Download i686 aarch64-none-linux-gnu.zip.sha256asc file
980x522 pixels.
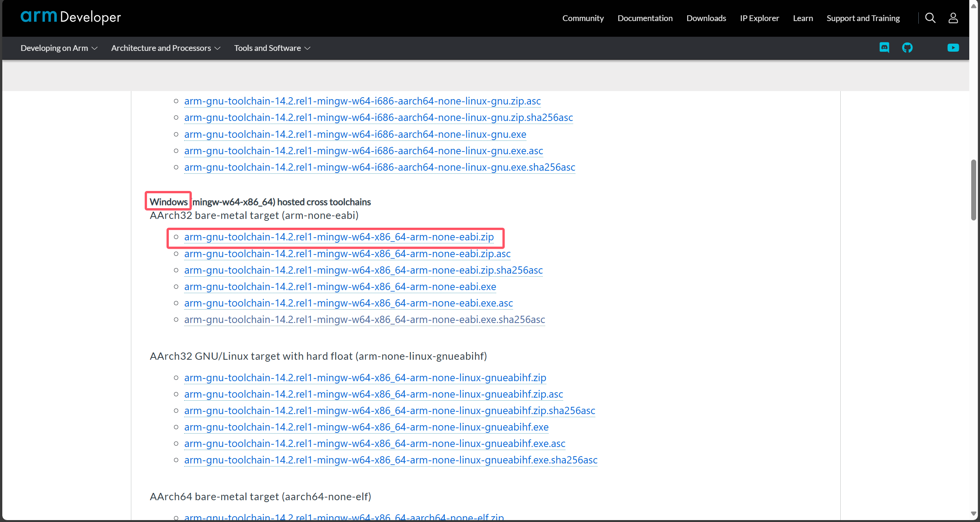point(379,117)
